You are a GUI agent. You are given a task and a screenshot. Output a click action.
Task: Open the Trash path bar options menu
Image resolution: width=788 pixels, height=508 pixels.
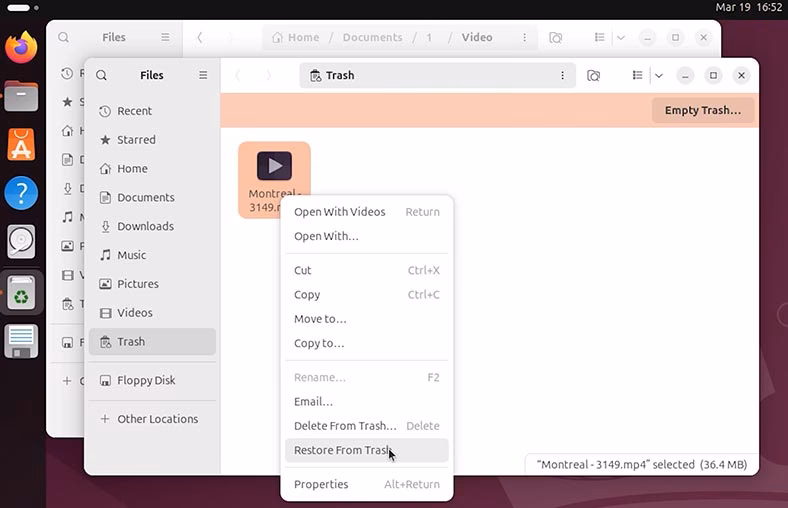click(563, 75)
